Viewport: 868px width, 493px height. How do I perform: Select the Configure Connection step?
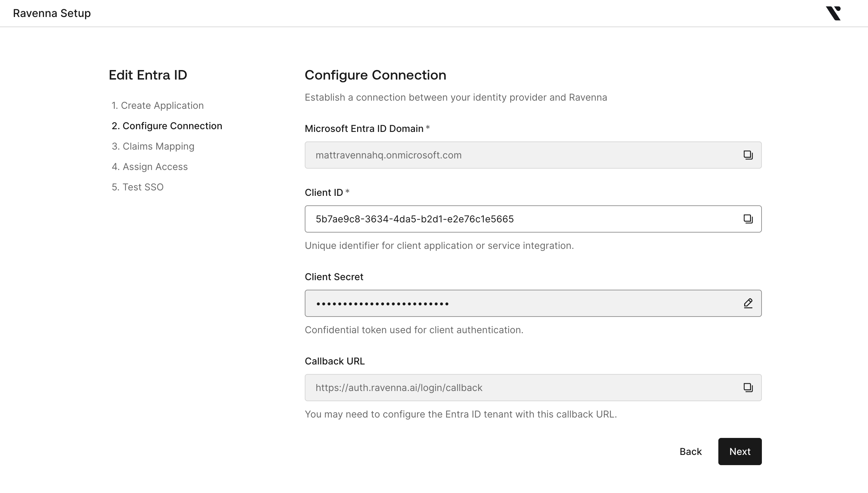[167, 126]
